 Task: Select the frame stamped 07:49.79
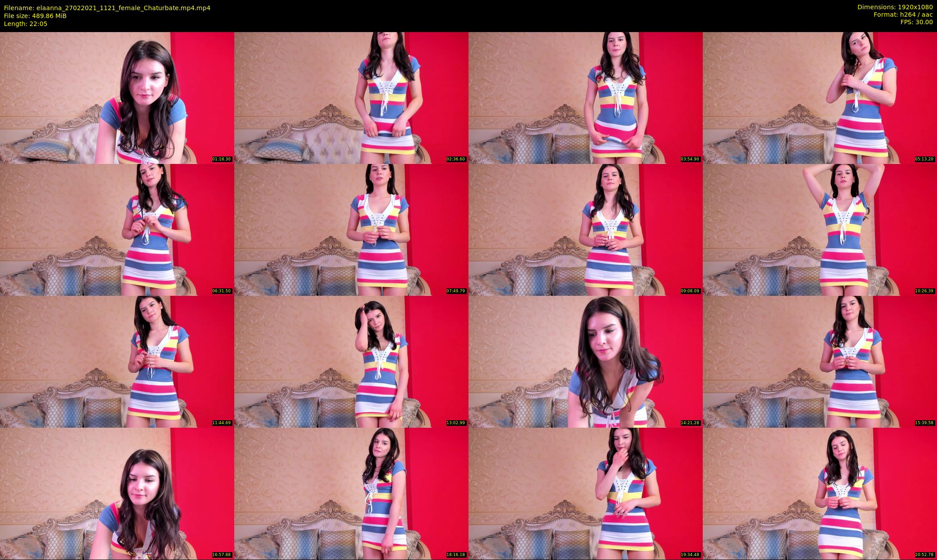click(351, 229)
